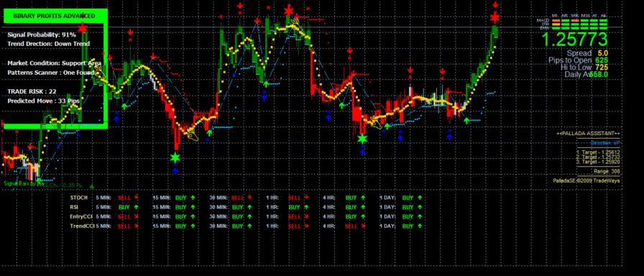Click the TrendCCI 4 HR red diagonal arrow

(x=363, y=226)
